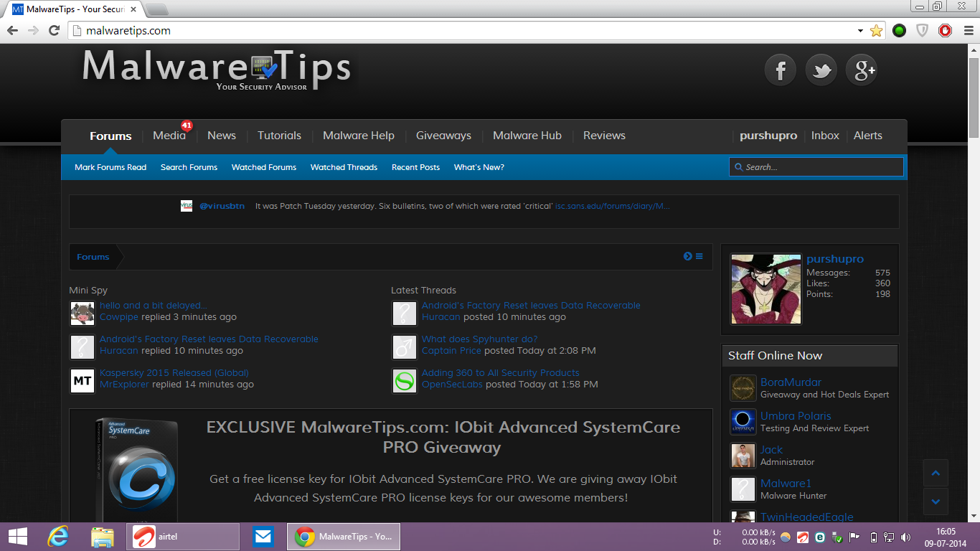
Task: Open the MalwareTips Facebook page icon
Action: point(781,70)
